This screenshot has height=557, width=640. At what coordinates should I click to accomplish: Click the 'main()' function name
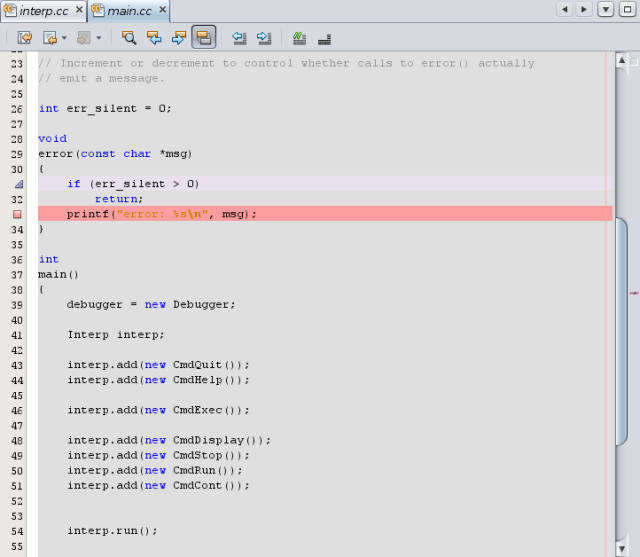pos(58,274)
